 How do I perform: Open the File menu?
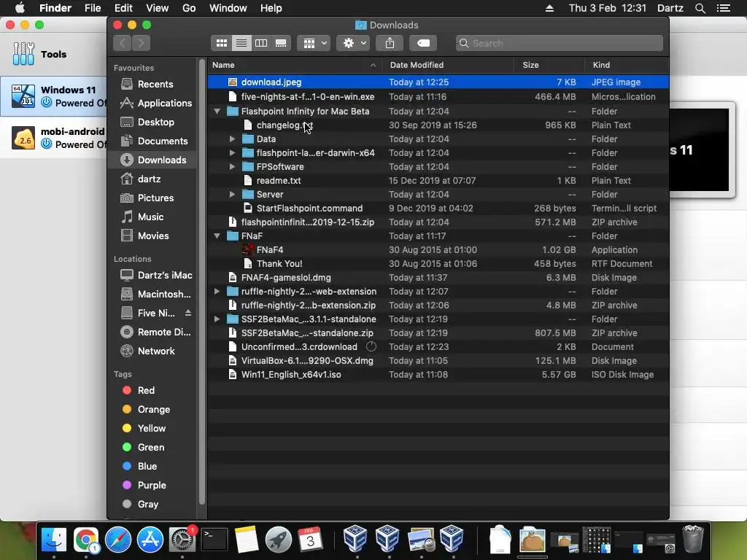click(93, 8)
